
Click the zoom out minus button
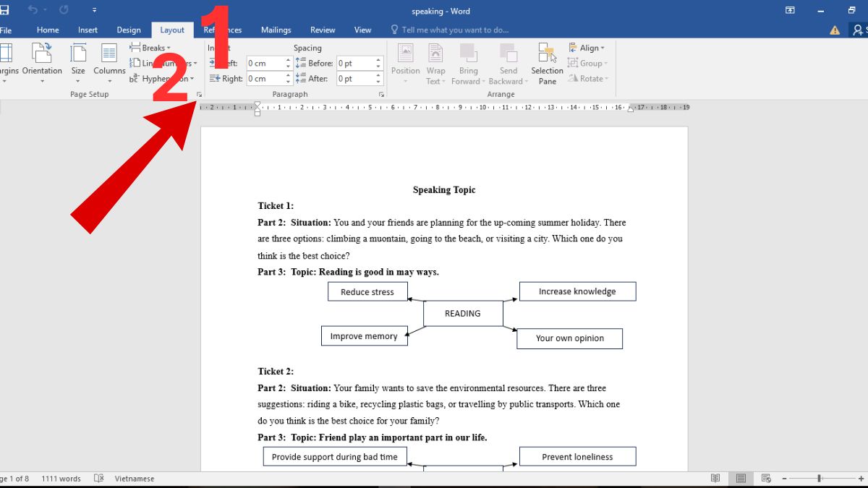(x=783, y=479)
